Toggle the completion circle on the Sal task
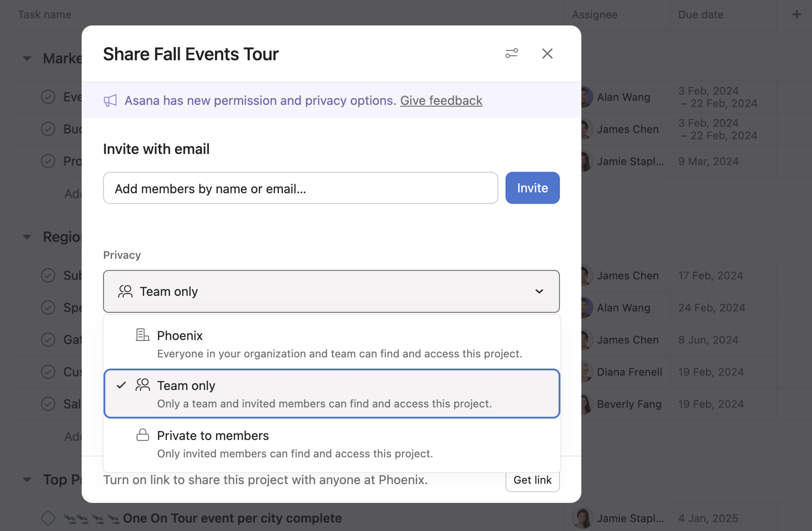The width and height of the screenshot is (812, 531). click(48, 404)
